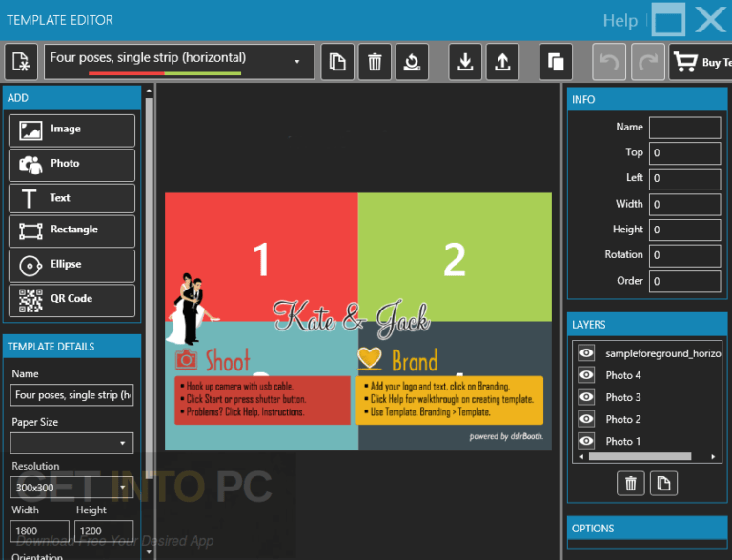Screen dimensions: 732x560
Task: Click the Info Height field
Action: coord(685,230)
